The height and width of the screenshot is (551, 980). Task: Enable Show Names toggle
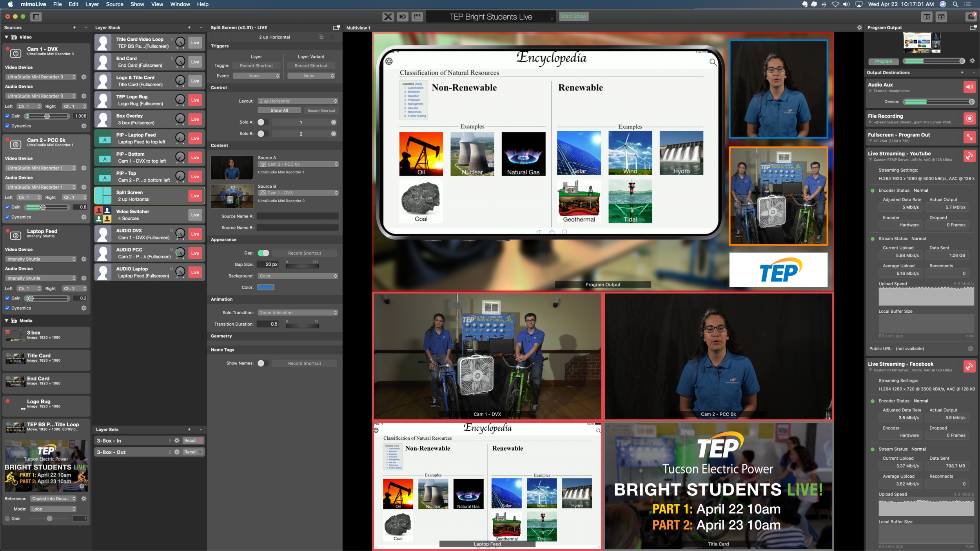click(263, 363)
